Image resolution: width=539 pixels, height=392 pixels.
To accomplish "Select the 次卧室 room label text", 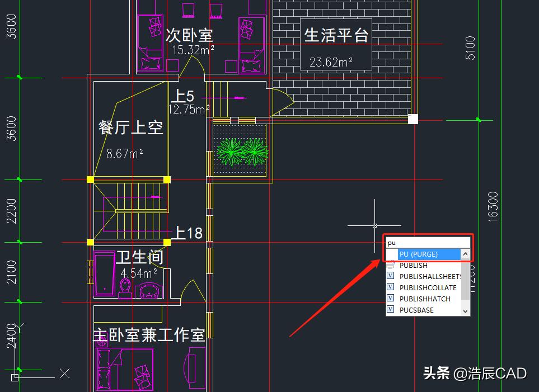I will coord(189,35).
